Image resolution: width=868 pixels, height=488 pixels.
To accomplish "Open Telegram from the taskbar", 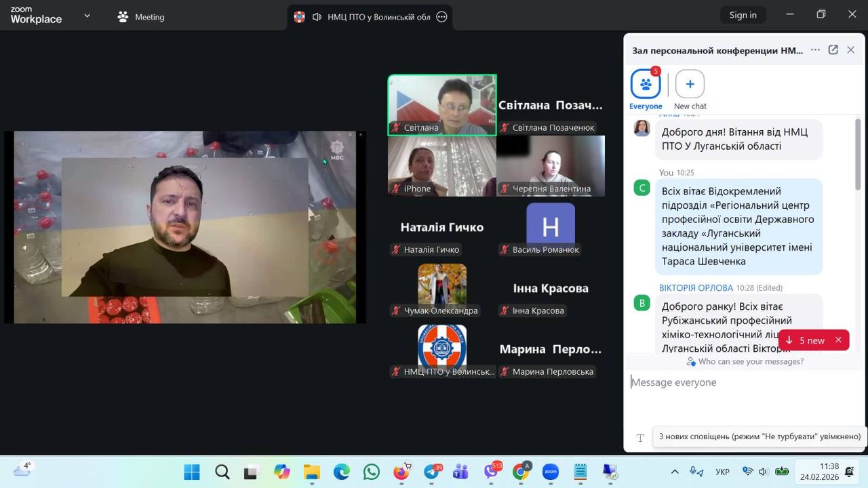I will (431, 472).
